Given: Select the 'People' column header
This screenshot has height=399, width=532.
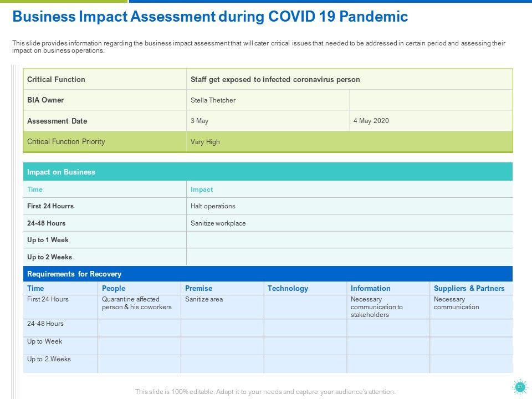Looking at the screenshot, I should coord(114,288).
